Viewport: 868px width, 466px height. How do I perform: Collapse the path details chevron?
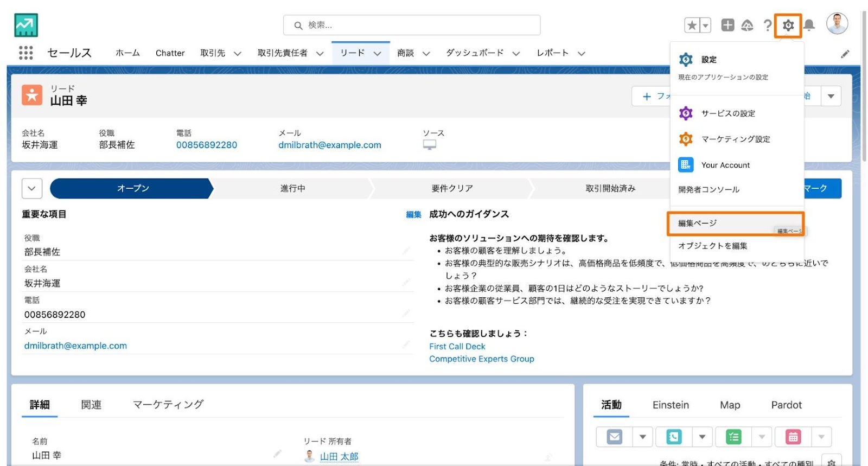coord(31,188)
